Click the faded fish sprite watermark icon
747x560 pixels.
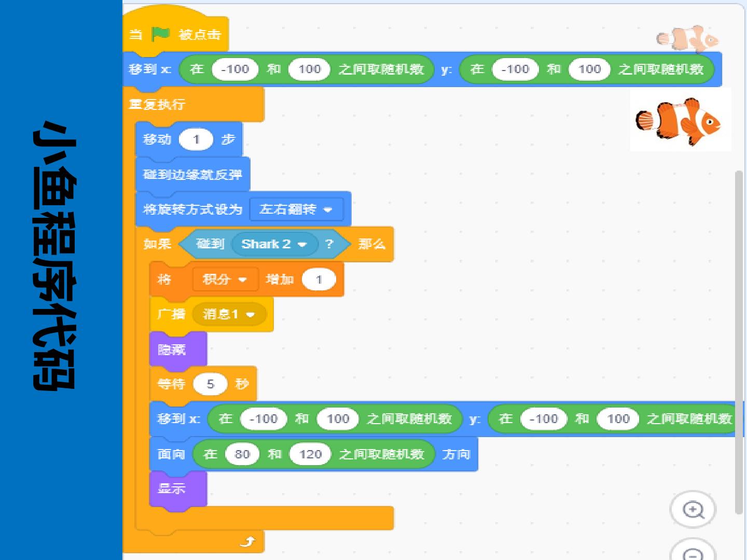[687, 38]
